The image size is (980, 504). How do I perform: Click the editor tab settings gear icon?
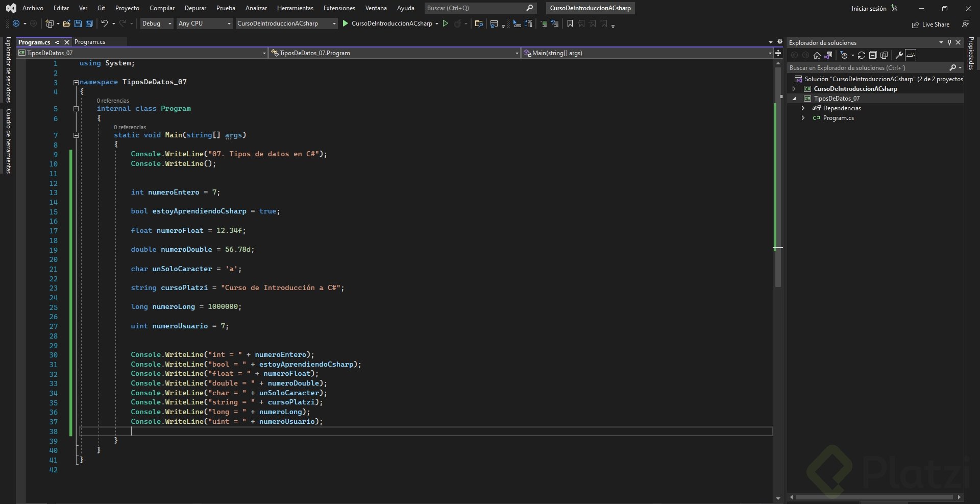click(779, 42)
